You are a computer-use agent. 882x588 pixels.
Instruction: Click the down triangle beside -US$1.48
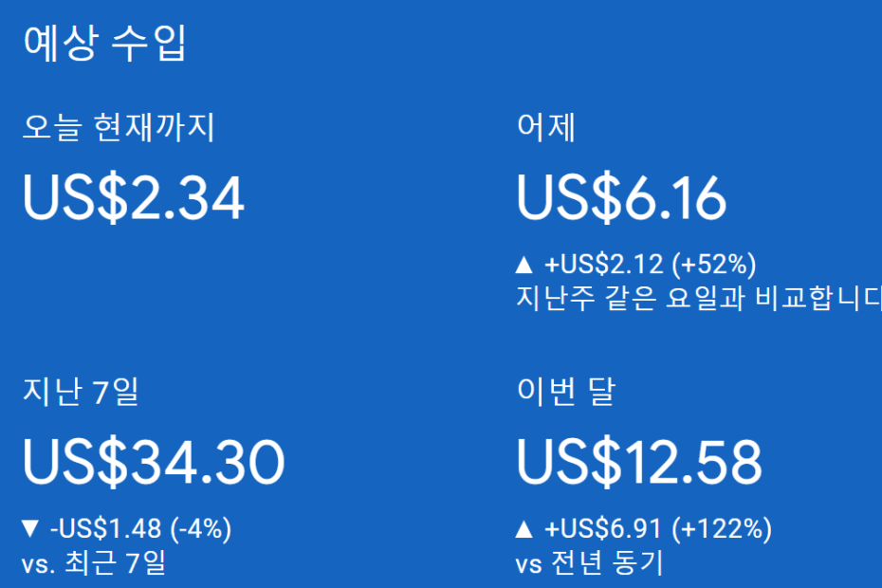[x=29, y=529]
